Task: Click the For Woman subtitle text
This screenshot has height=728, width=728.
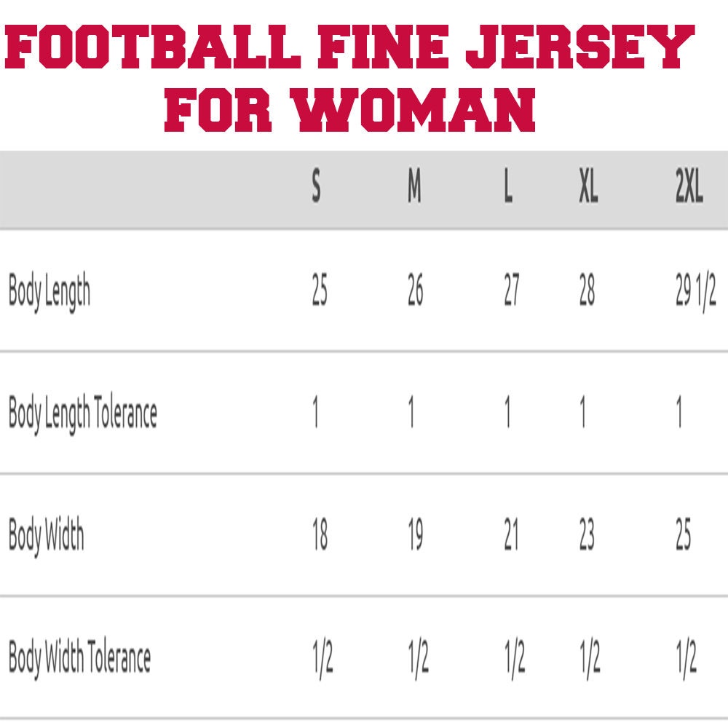Action: (x=350, y=110)
